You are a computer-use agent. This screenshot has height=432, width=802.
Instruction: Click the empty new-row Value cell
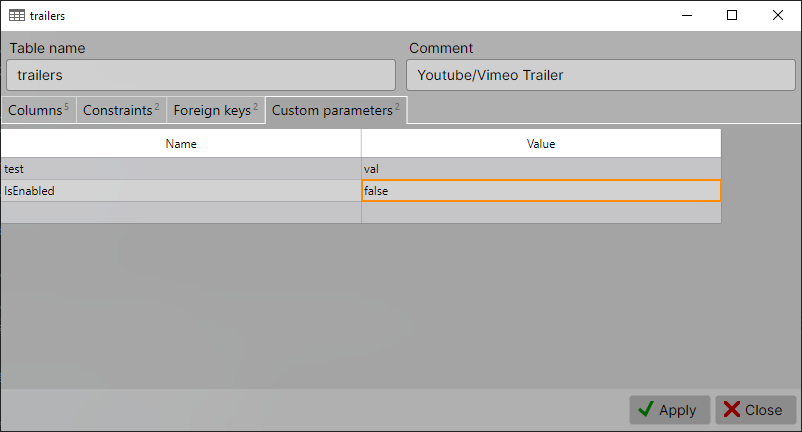(541, 212)
